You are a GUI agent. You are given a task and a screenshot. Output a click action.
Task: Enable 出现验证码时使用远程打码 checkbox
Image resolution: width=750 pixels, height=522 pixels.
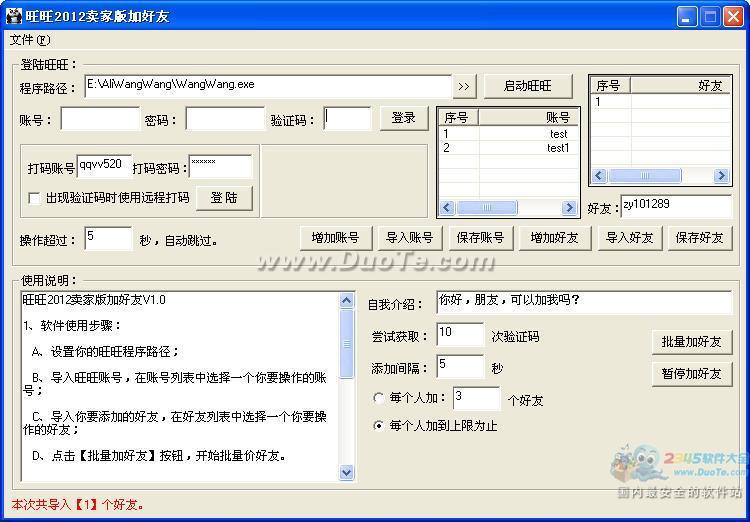[x=34, y=198]
